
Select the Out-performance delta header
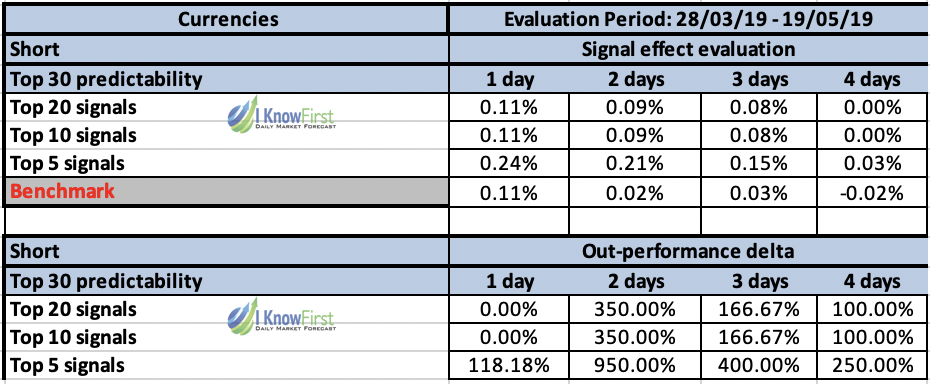[x=688, y=251]
